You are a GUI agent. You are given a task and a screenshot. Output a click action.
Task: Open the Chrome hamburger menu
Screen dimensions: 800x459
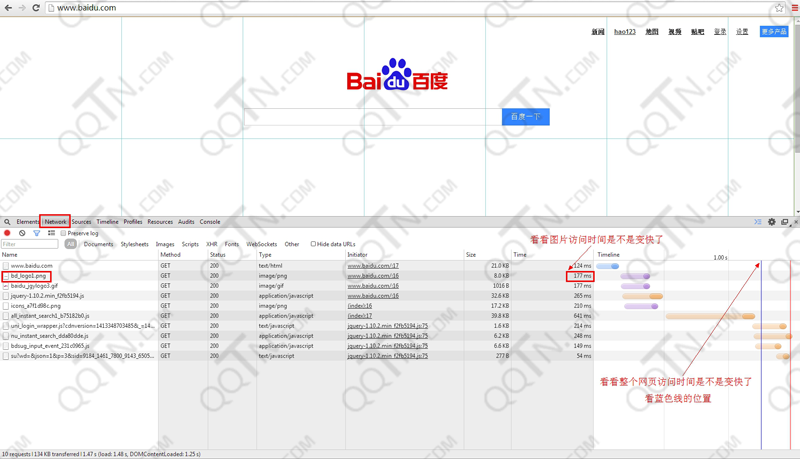[795, 8]
